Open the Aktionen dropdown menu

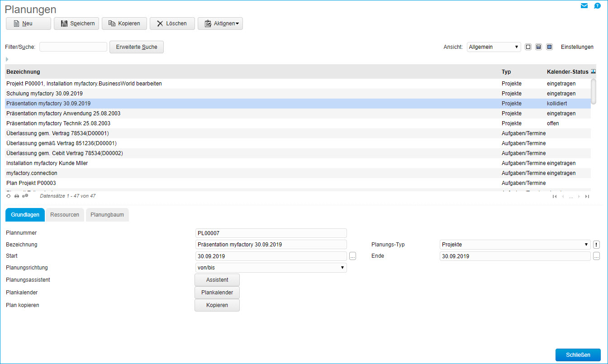pos(220,24)
